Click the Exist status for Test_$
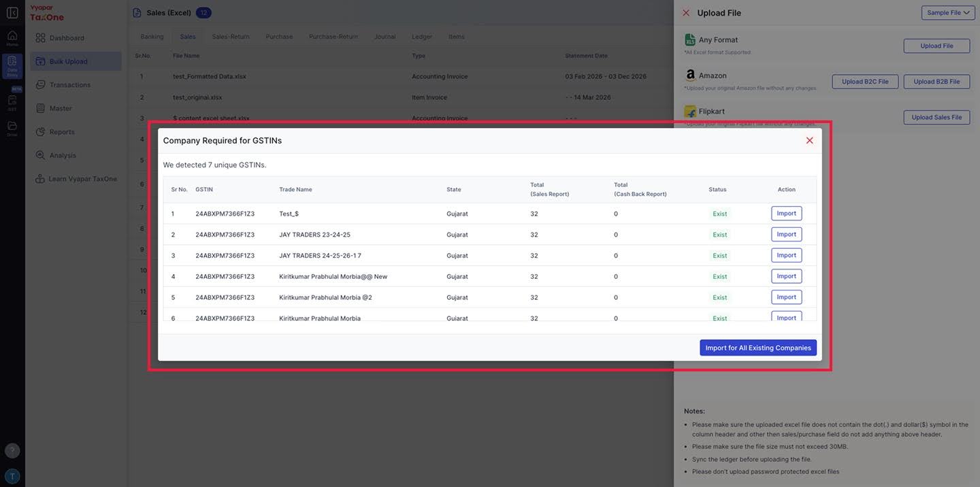980x487 pixels. point(720,214)
